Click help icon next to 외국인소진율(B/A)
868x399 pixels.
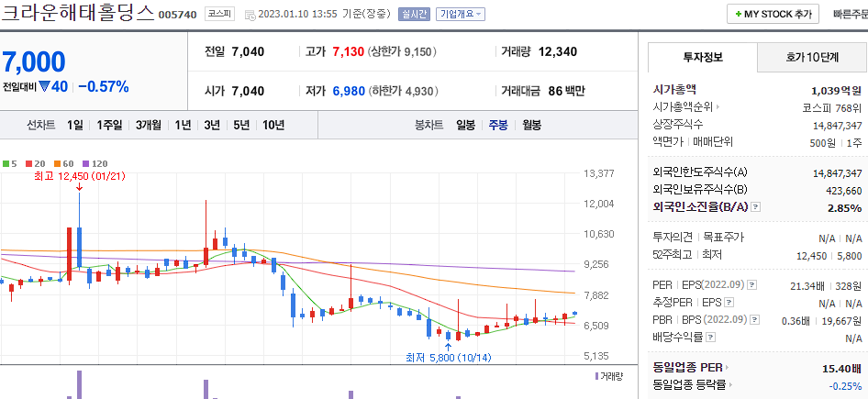coord(756,207)
